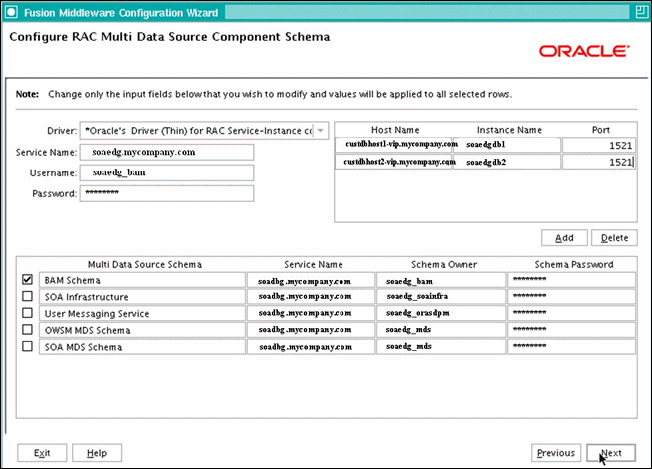652x469 pixels.
Task: Click soaedg_mds owner in SOA MDS row
Action: [441, 346]
